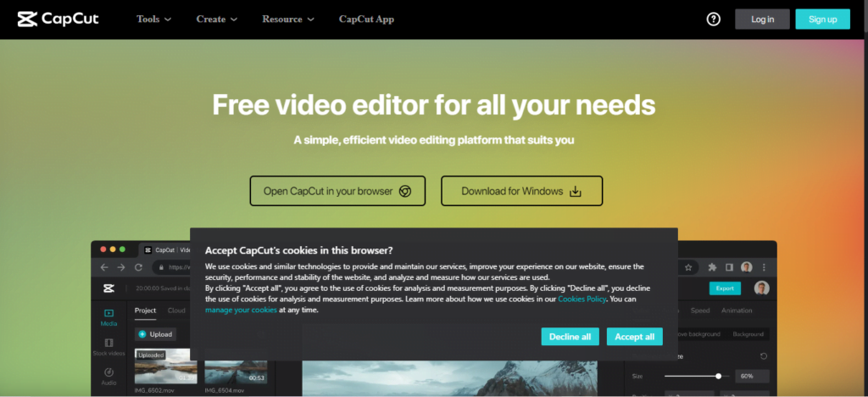Expand the Tools dropdown menu
868x397 pixels.
tap(154, 19)
